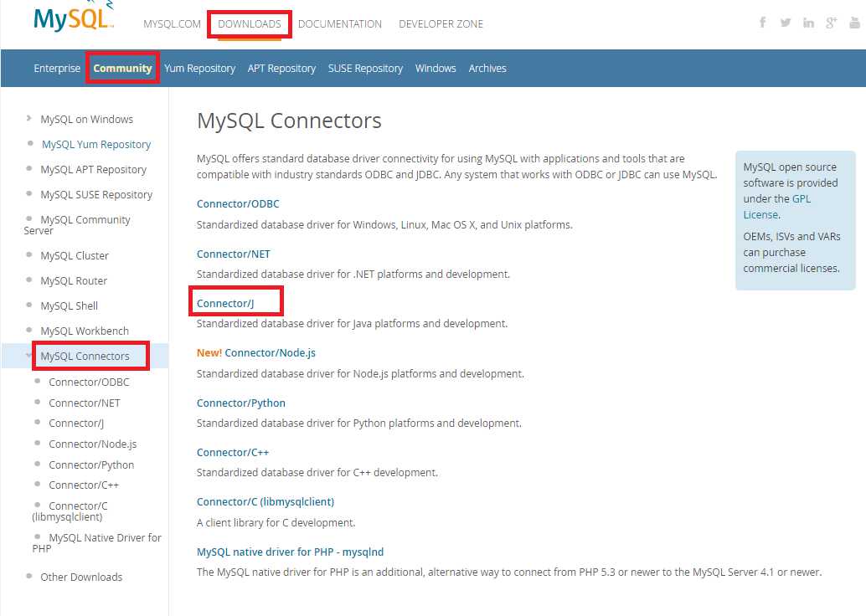This screenshot has height=616, width=866.
Task: Open the Connector/C++ main content link
Action: (233, 452)
